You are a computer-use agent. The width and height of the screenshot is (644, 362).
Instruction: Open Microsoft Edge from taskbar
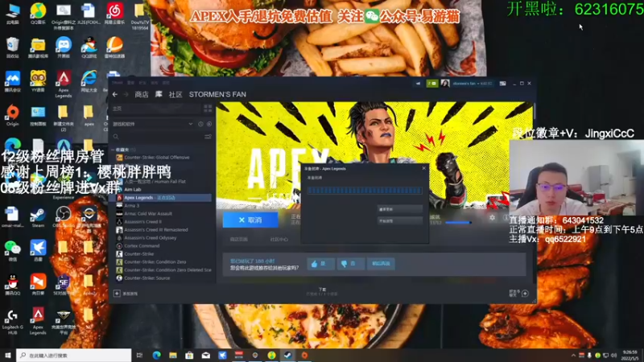[x=156, y=356]
